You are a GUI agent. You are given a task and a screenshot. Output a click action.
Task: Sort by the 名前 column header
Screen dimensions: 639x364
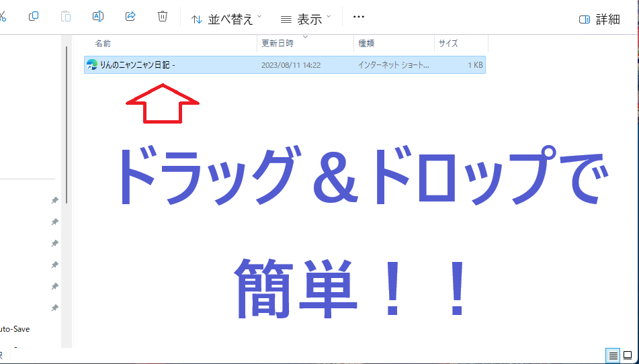[103, 44]
